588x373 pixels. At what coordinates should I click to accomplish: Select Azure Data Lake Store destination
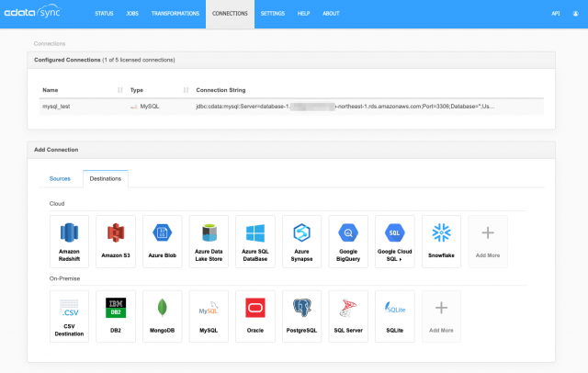tap(209, 242)
